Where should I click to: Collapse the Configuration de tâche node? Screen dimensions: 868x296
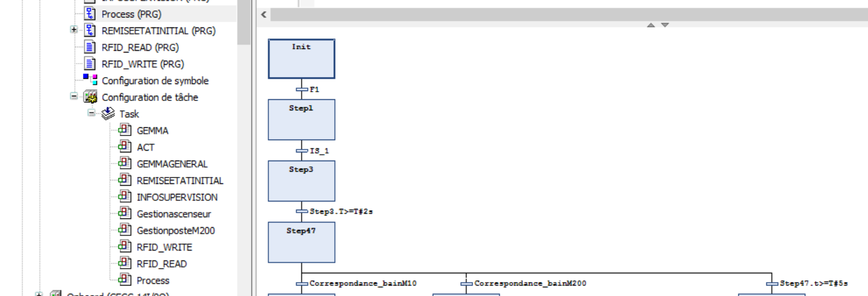[x=74, y=97]
